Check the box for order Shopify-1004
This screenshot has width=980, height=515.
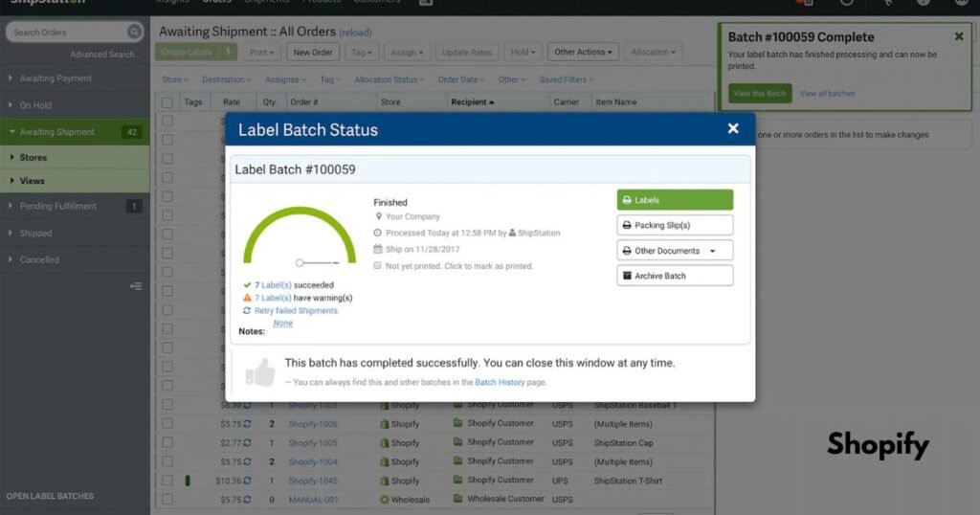pyautogui.click(x=167, y=461)
